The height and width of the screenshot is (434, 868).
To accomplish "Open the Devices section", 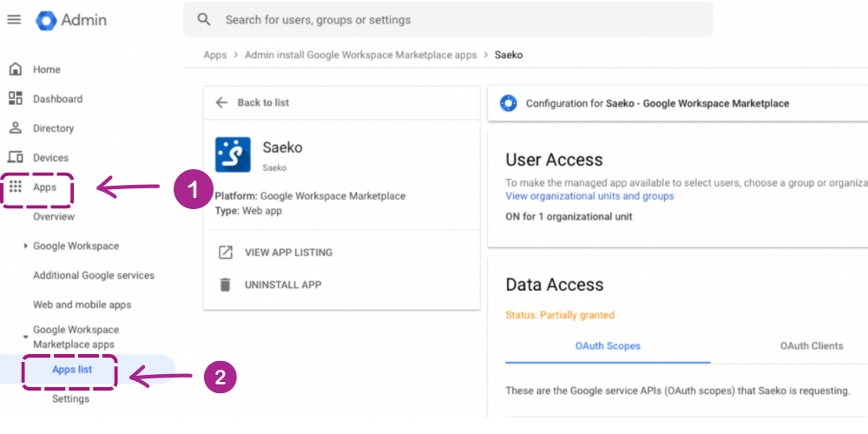I will tap(50, 158).
